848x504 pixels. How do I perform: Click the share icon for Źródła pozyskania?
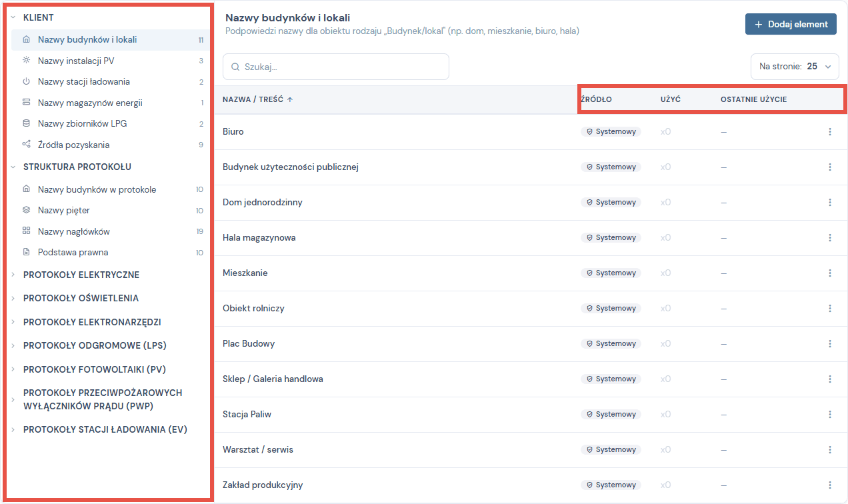pos(27,145)
